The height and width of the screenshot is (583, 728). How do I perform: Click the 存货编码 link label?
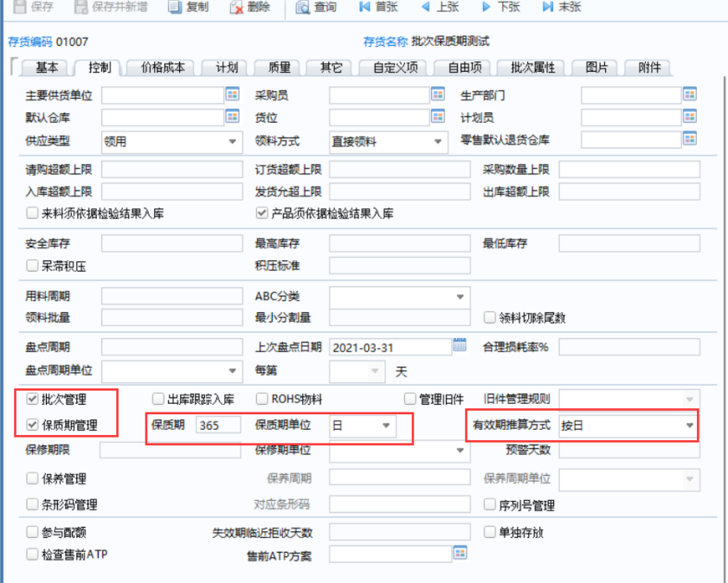[x=30, y=42]
